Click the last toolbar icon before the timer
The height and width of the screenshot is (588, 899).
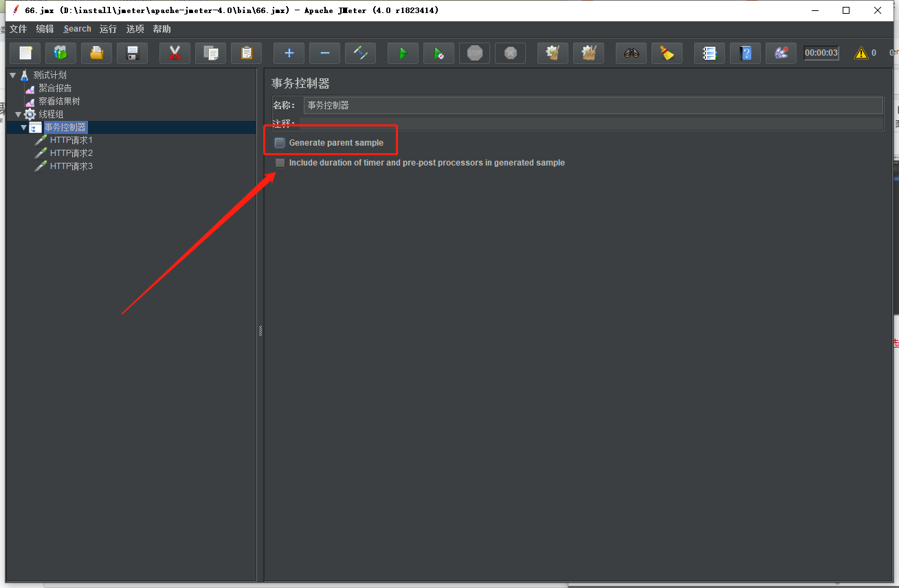coord(781,53)
